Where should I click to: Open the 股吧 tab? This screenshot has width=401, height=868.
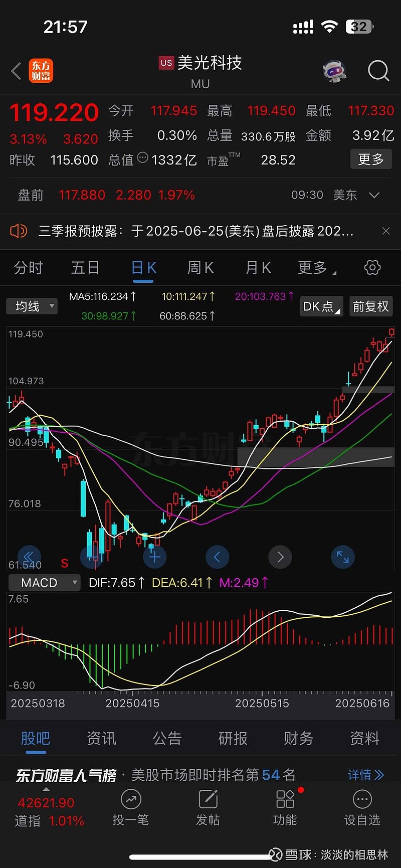coord(36,738)
